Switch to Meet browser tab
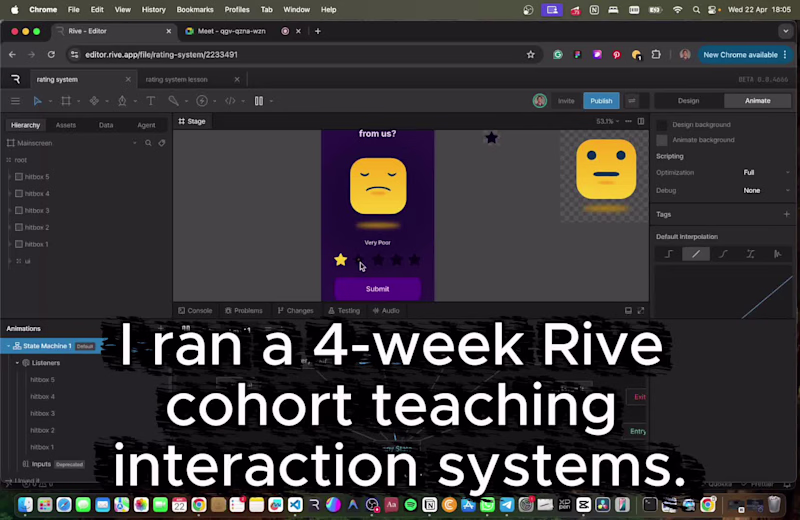The height and width of the screenshot is (520, 800). pos(232,31)
